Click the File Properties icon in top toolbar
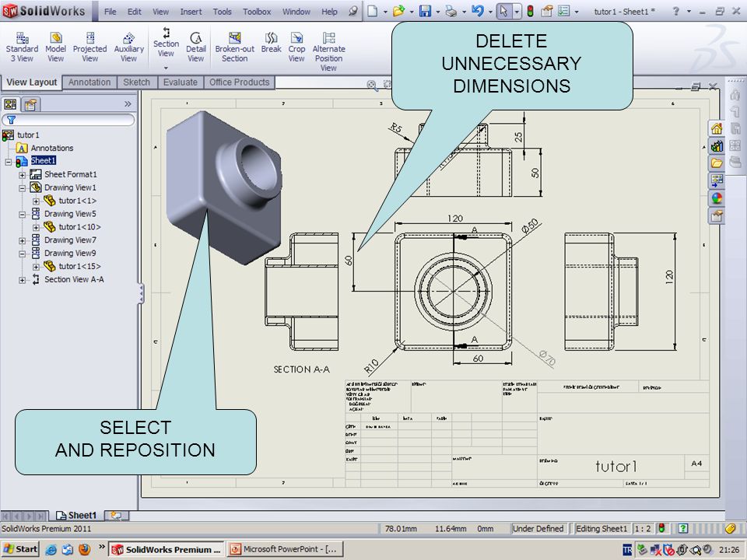 [x=546, y=11]
